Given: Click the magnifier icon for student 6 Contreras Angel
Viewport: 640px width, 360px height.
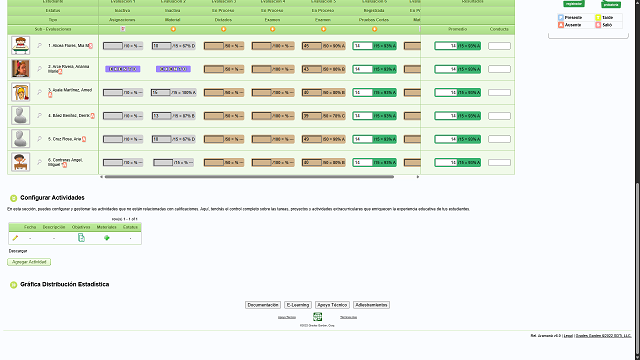Looking at the screenshot, I should click(x=40, y=162).
